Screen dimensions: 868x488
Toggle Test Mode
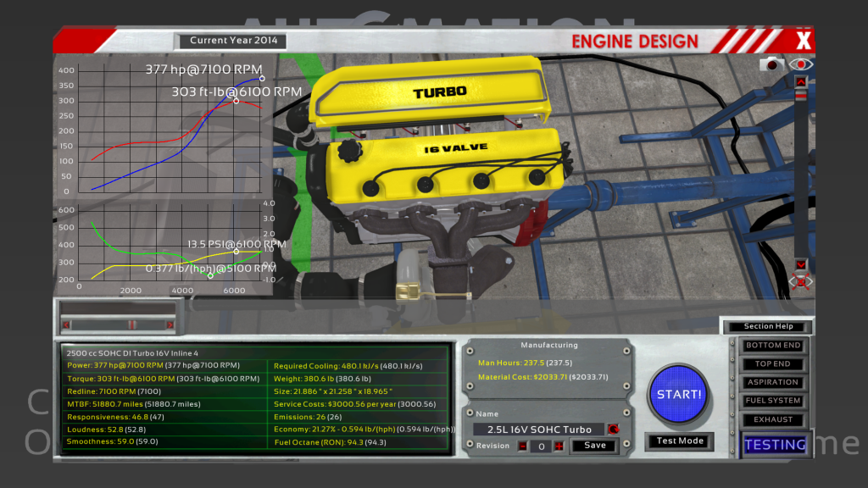[679, 441]
